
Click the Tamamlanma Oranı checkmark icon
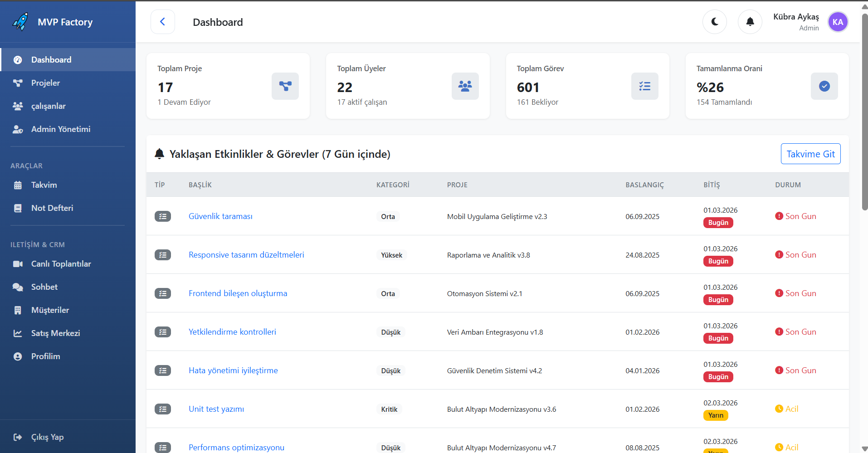(824, 86)
